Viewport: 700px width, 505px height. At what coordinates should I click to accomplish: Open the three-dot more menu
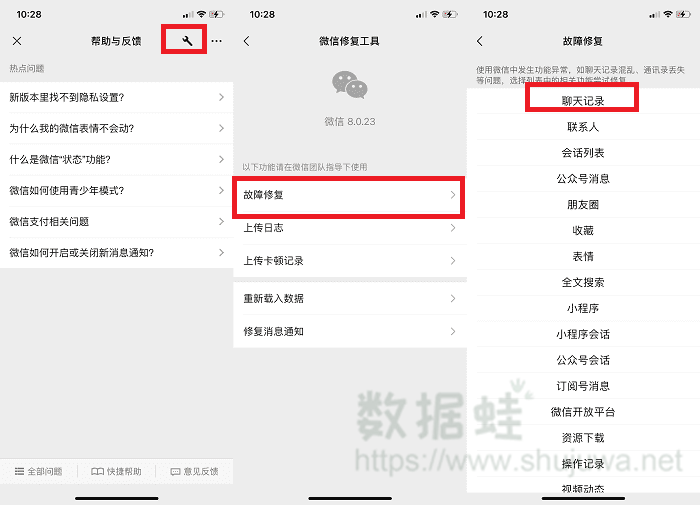(217, 41)
